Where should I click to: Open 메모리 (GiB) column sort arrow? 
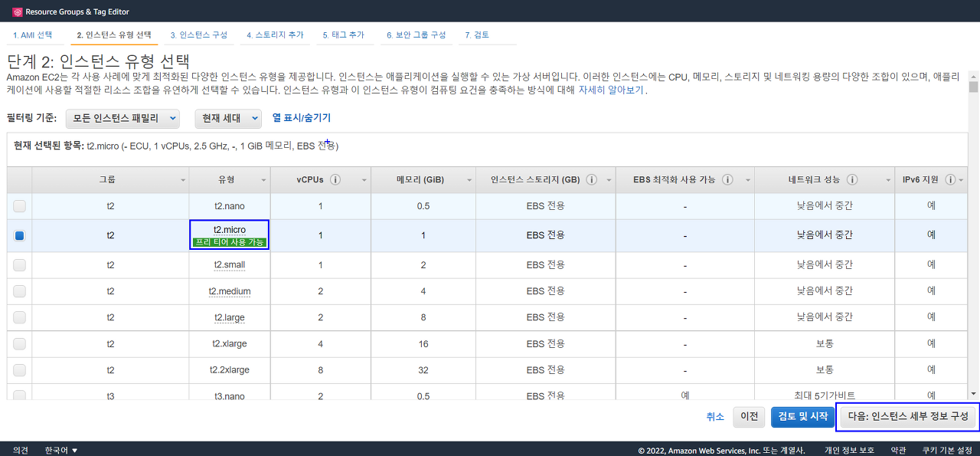(469, 180)
